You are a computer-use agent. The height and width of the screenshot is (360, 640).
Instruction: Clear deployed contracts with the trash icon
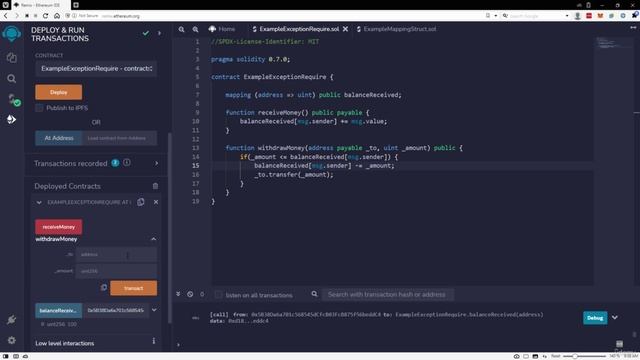155,186
